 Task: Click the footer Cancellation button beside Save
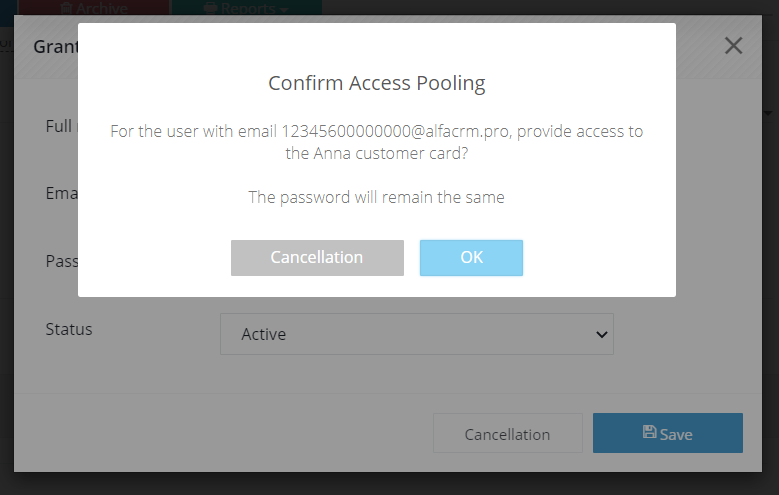click(508, 433)
